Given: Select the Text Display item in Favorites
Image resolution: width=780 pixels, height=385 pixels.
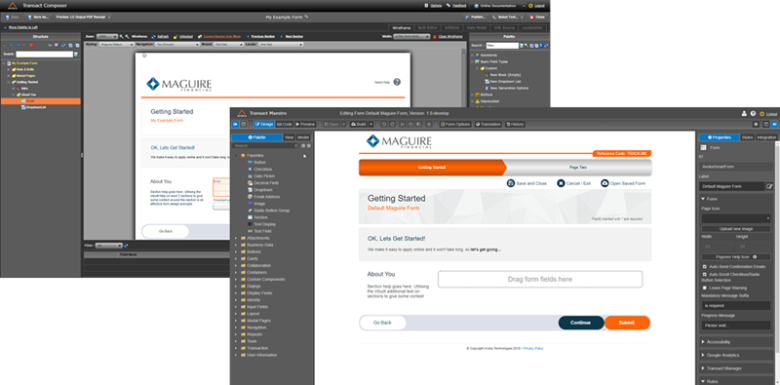Looking at the screenshot, I should pos(265,224).
